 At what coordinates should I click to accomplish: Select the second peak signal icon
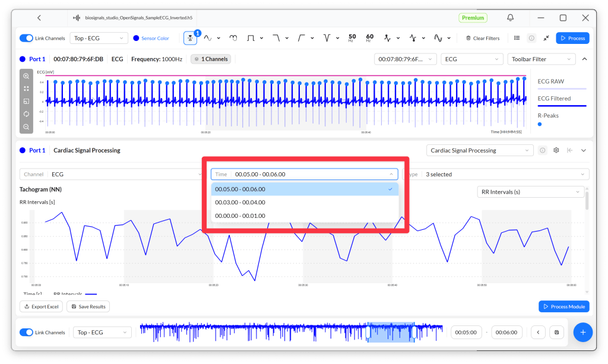click(413, 38)
